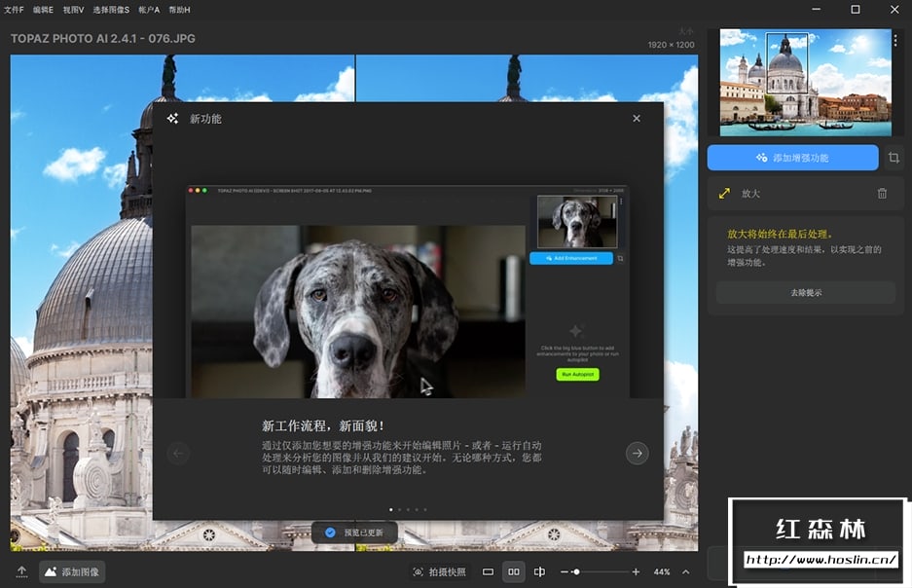
Task: Open the thumbnail options three-dot menu
Action: click(895, 40)
